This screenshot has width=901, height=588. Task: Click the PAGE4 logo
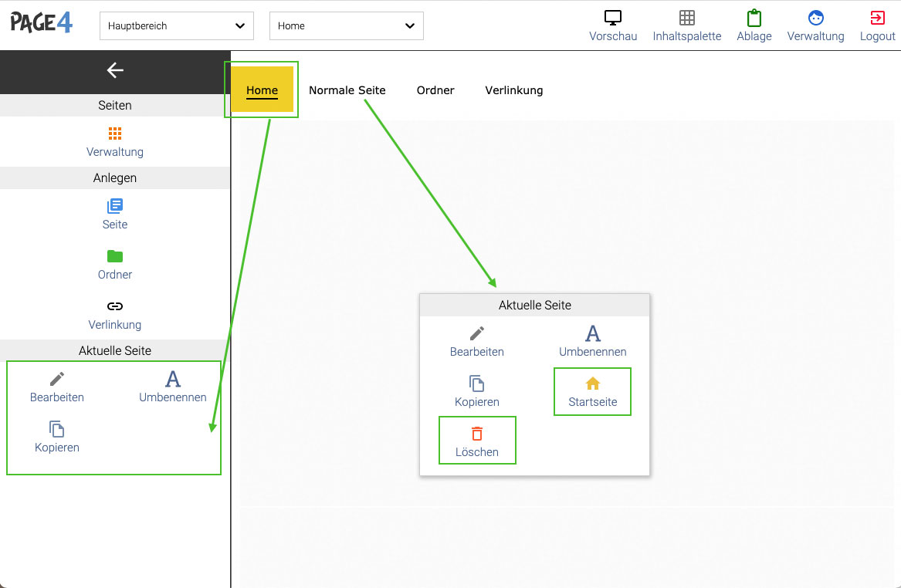(x=42, y=23)
